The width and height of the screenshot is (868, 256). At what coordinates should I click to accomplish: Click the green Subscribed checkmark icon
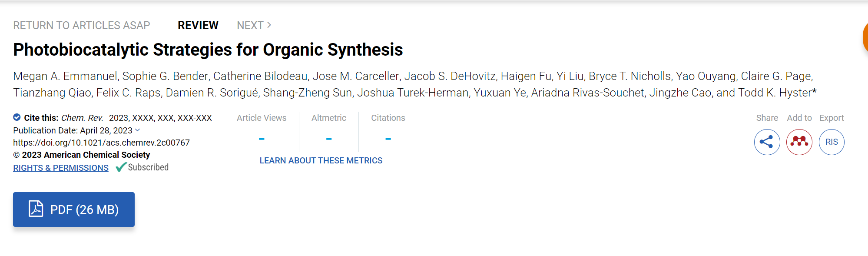click(121, 167)
